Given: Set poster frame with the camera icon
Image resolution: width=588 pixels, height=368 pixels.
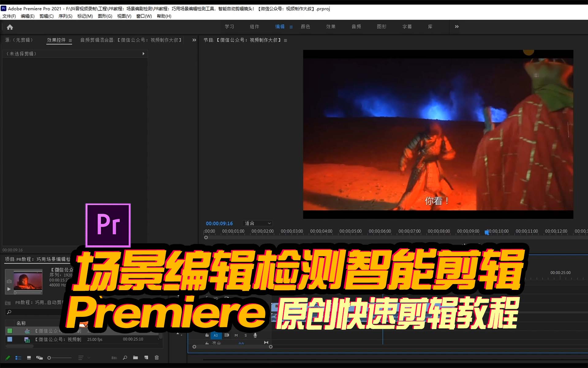Looking at the screenshot, I should coord(9,281).
